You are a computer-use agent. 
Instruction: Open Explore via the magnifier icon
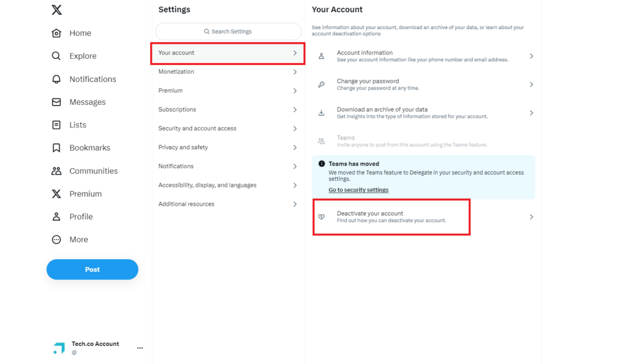click(56, 56)
